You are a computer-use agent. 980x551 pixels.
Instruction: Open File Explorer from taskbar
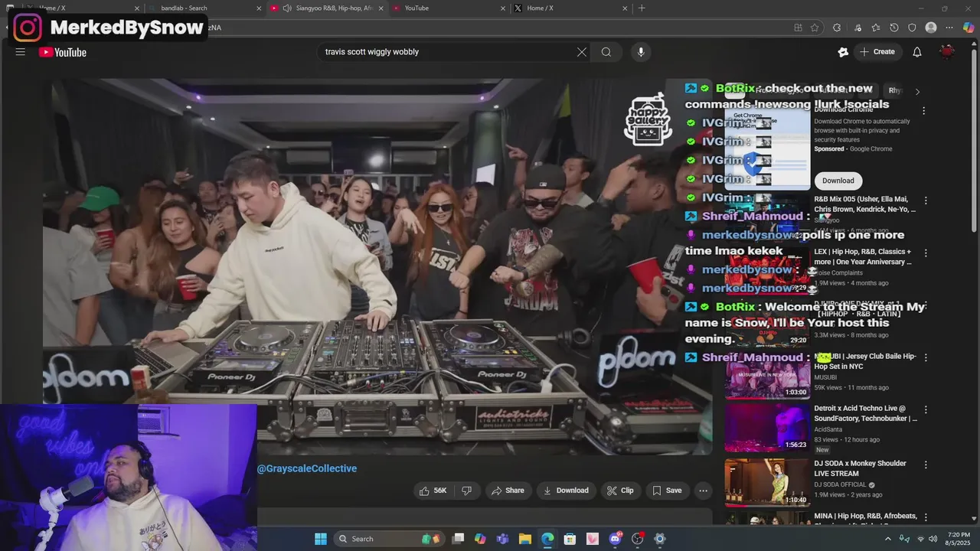[x=525, y=539]
